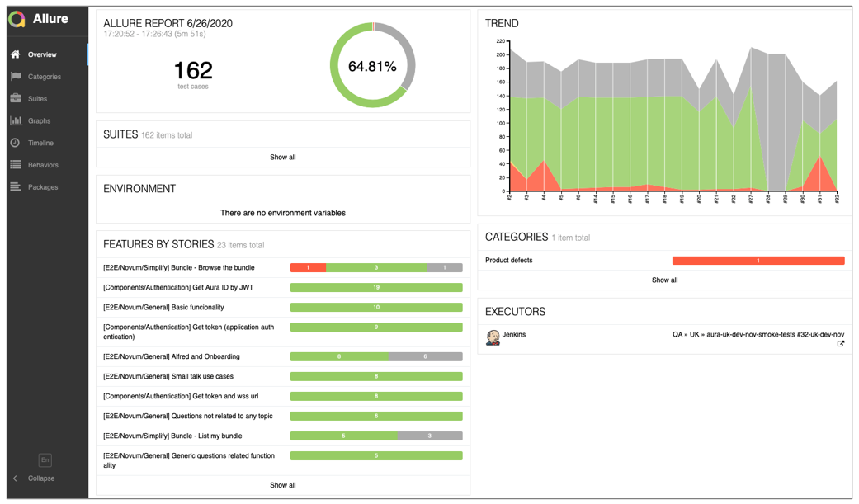Open Overview via the home icon
The height and width of the screenshot is (504, 859).
(16, 54)
